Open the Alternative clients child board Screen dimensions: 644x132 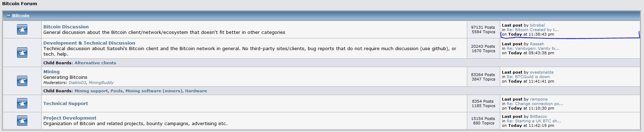pyautogui.click(x=95, y=63)
